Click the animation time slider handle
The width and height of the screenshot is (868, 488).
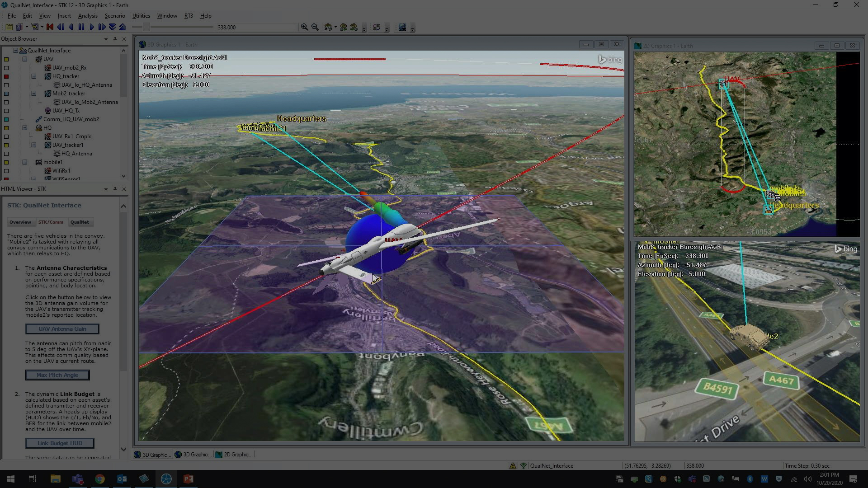tap(146, 27)
